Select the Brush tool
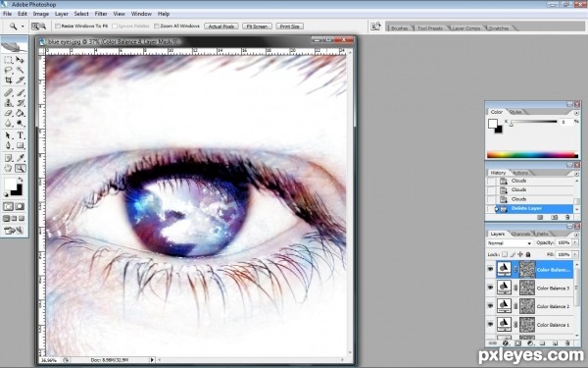This screenshot has height=368, width=588. [x=20, y=92]
